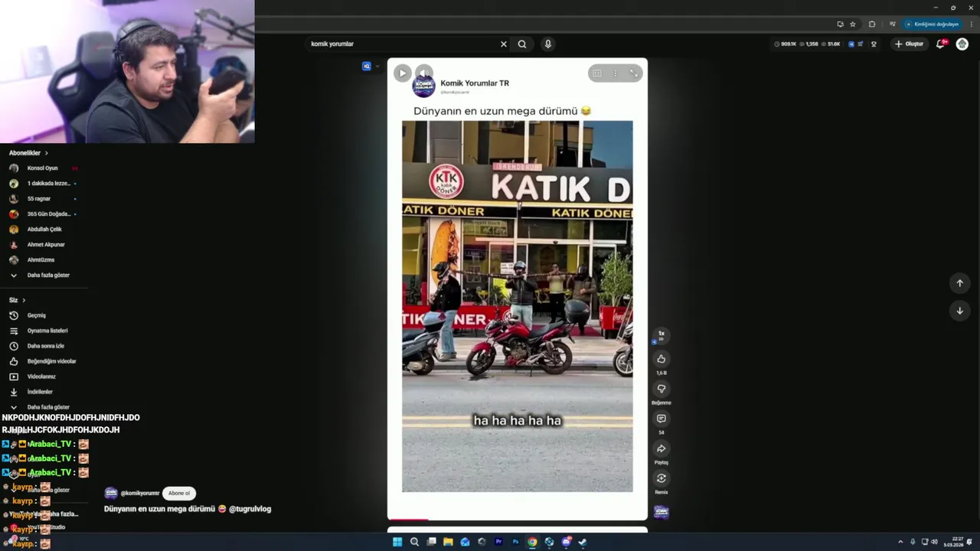This screenshot has height=551, width=980.
Task: Open @komikyorumtr channel handle link
Action: 140,494
